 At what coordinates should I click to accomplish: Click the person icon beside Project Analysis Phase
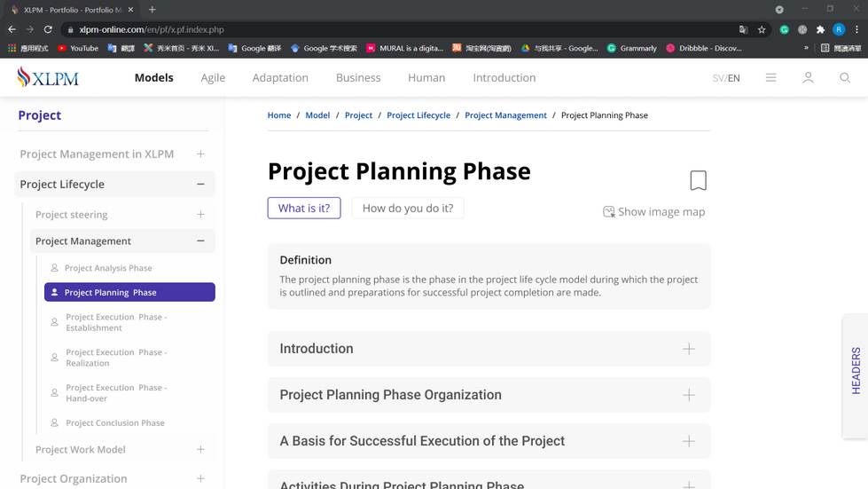pyautogui.click(x=54, y=267)
